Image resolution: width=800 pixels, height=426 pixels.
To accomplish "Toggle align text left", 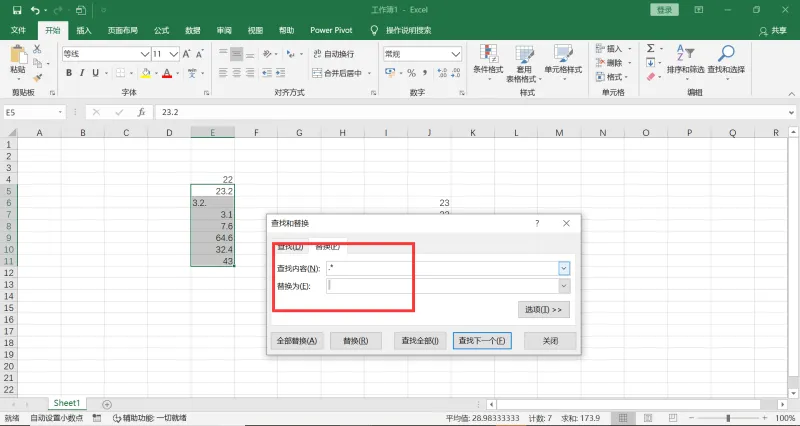I will [x=223, y=73].
